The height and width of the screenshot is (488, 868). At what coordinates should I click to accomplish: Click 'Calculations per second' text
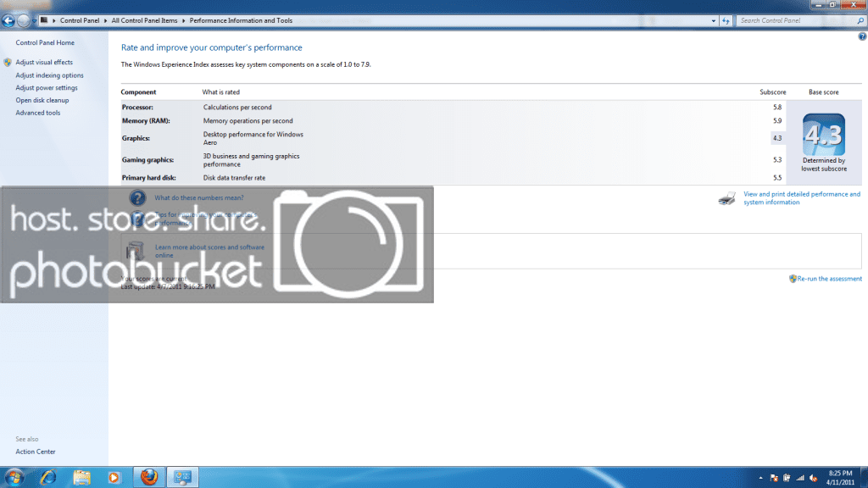[x=237, y=108]
